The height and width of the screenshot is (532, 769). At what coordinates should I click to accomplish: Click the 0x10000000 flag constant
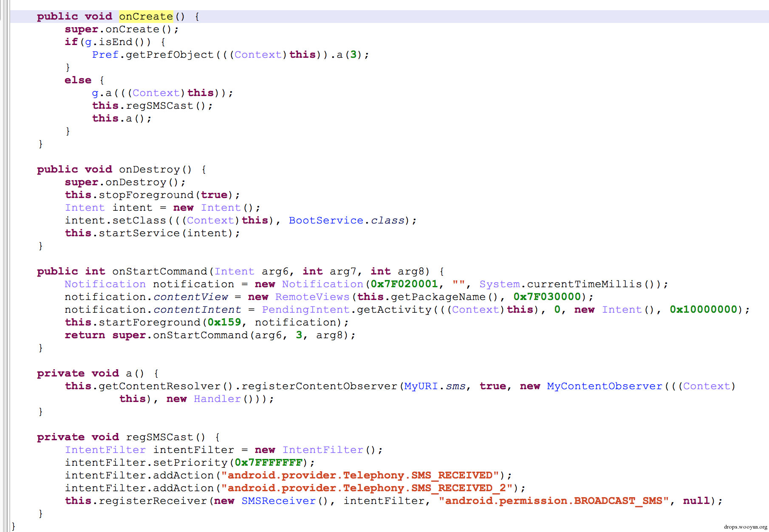coord(703,310)
